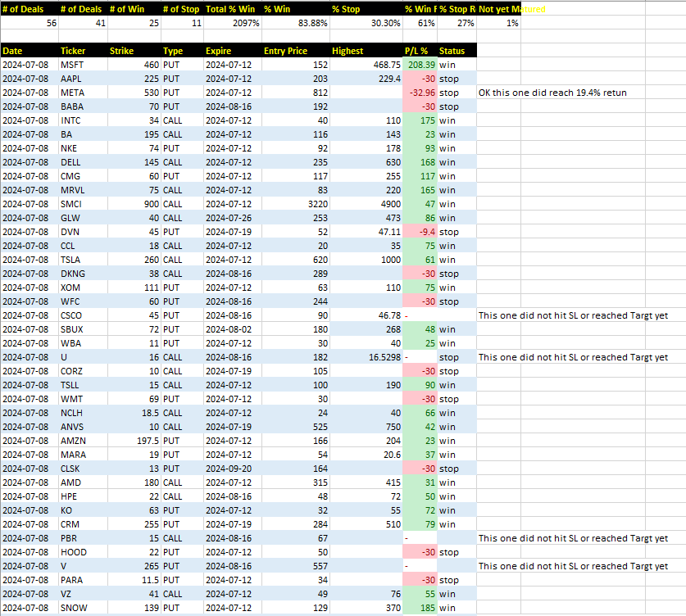This screenshot has width=686, height=616.
Task: Select the META ticker cell
Action: pos(83,93)
